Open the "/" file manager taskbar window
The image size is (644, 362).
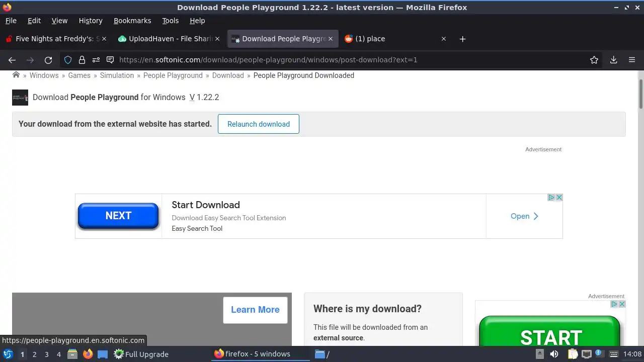323,354
